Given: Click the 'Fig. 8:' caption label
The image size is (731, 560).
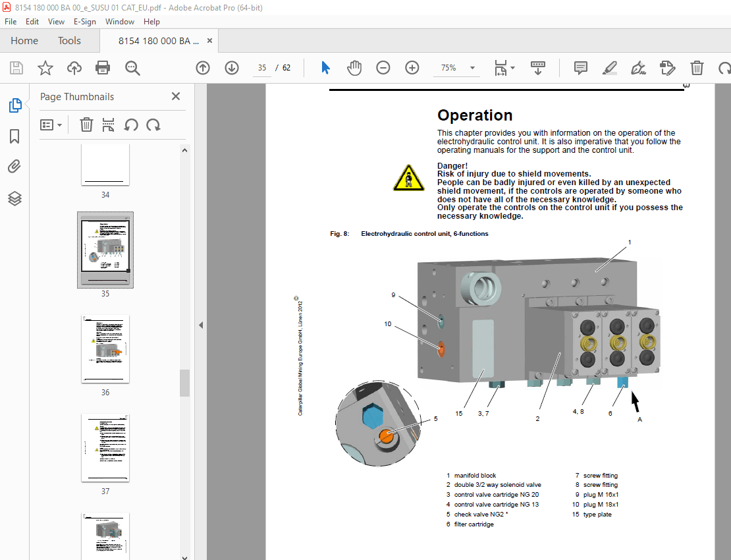Looking at the screenshot, I should pyautogui.click(x=339, y=234).
